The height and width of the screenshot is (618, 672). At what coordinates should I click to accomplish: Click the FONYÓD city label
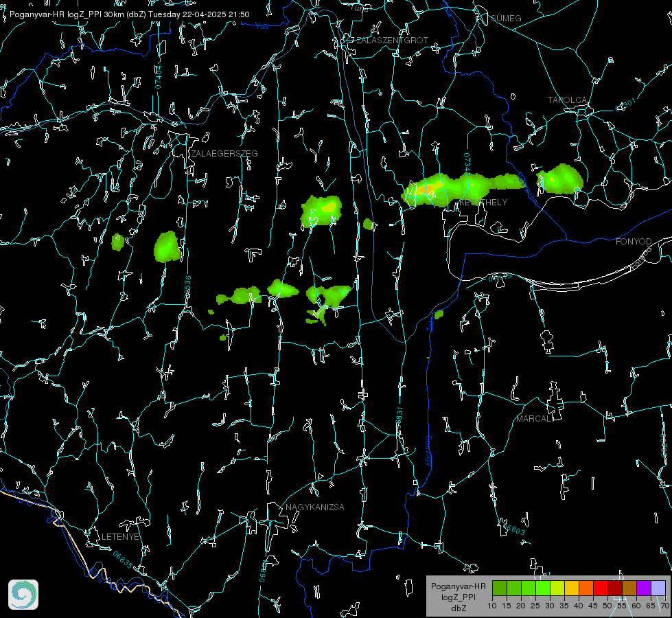634,242
